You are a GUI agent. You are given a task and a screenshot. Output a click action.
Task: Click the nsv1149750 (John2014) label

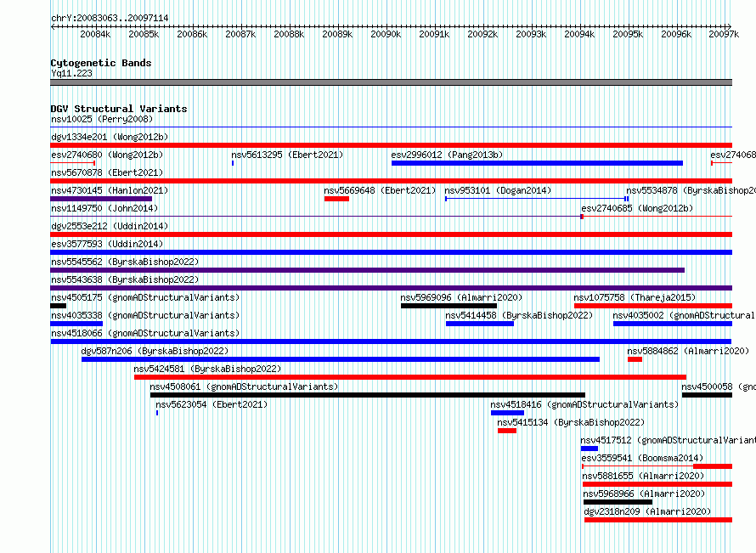104,208
